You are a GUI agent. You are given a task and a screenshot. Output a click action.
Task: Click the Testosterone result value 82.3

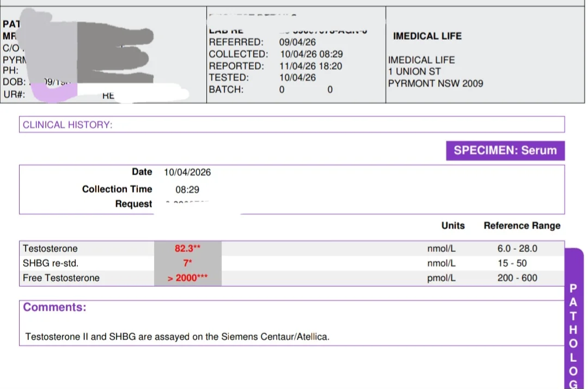[x=187, y=249]
